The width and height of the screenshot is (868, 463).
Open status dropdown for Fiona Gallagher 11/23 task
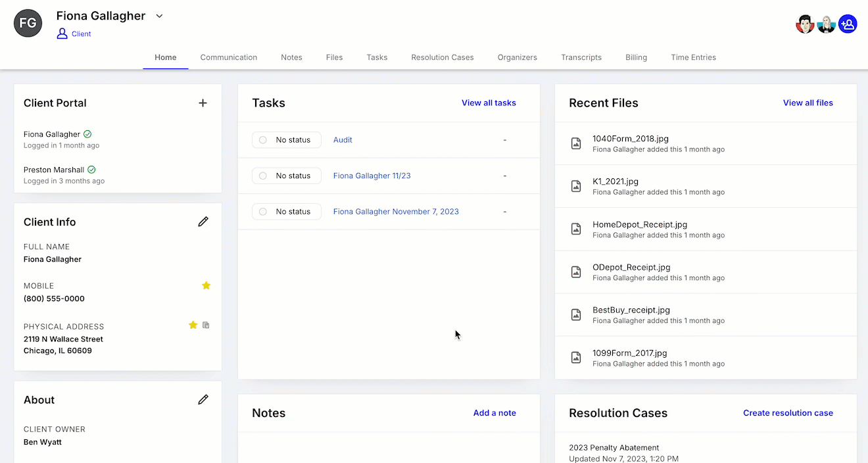[287, 176]
